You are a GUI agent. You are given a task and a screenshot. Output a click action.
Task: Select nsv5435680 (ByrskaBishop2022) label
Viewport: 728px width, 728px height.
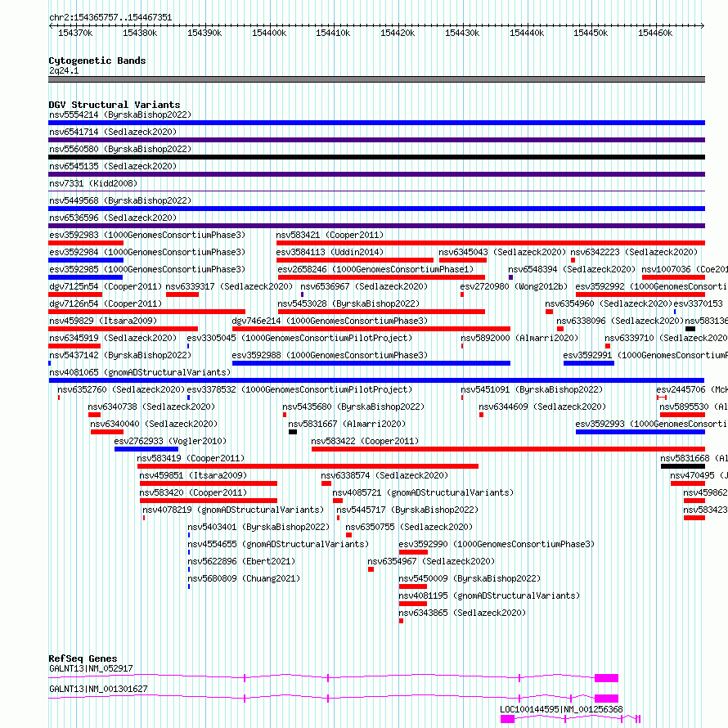click(353, 407)
